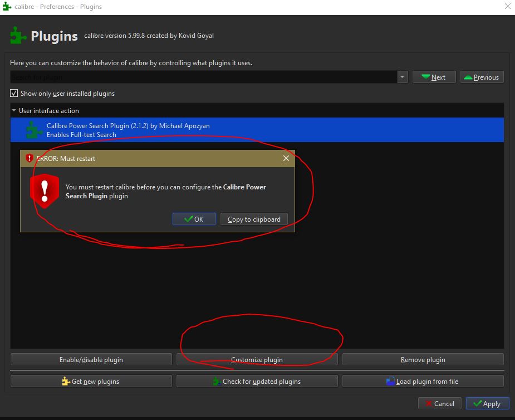Cancel the preferences changes
This screenshot has width=515, height=420.
click(439, 403)
